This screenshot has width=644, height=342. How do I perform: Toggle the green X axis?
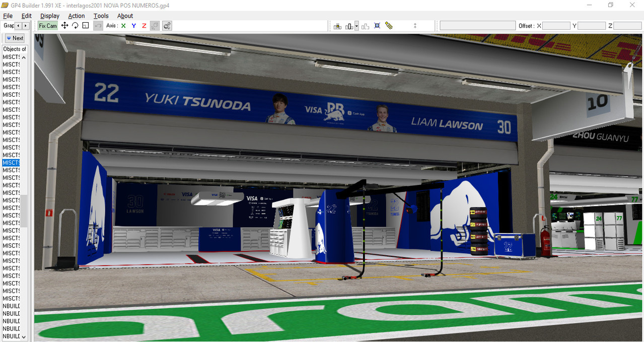point(123,26)
